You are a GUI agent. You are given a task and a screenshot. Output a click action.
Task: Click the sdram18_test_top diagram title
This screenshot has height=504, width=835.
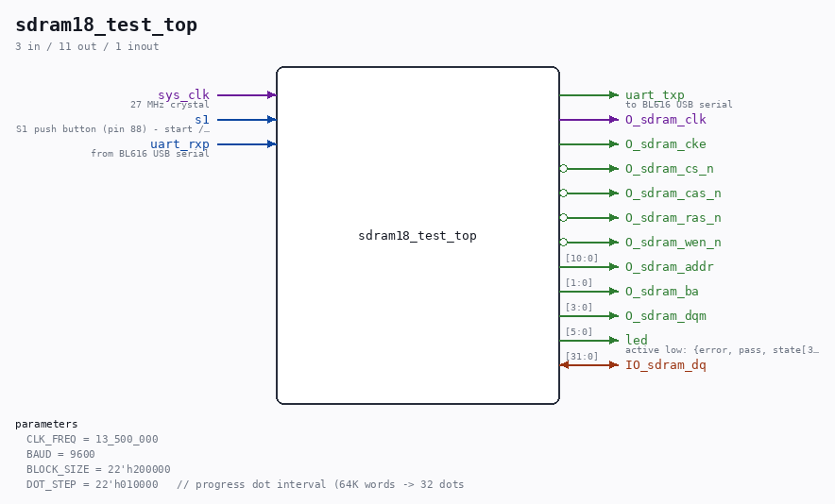coord(106,25)
